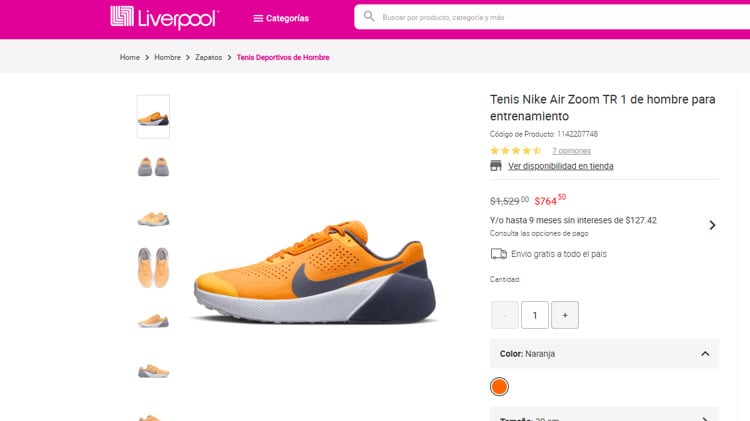Open Ver disponibilidad en tienda
Image resolution: width=750 pixels, height=421 pixels.
point(561,166)
